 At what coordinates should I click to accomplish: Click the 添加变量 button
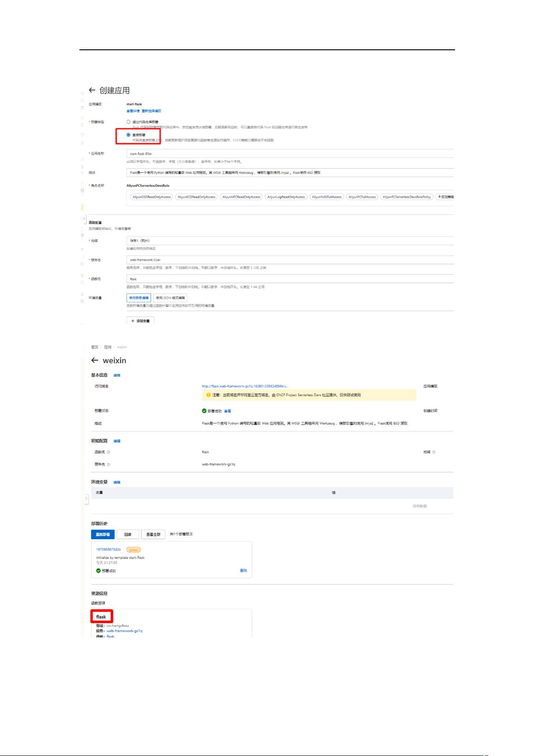point(140,321)
